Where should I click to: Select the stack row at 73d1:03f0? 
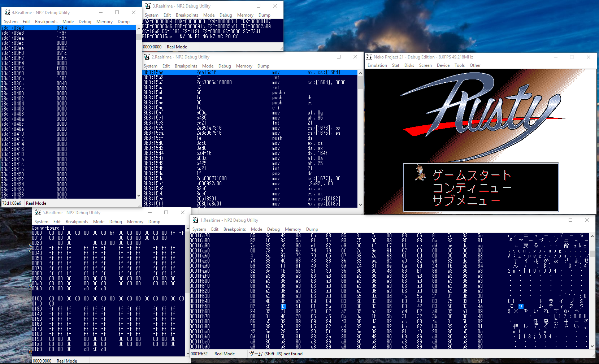coord(68,53)
